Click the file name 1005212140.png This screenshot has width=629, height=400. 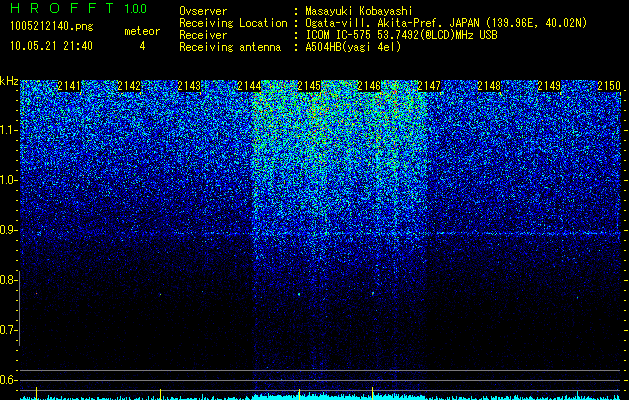click(x=52, y=26)
